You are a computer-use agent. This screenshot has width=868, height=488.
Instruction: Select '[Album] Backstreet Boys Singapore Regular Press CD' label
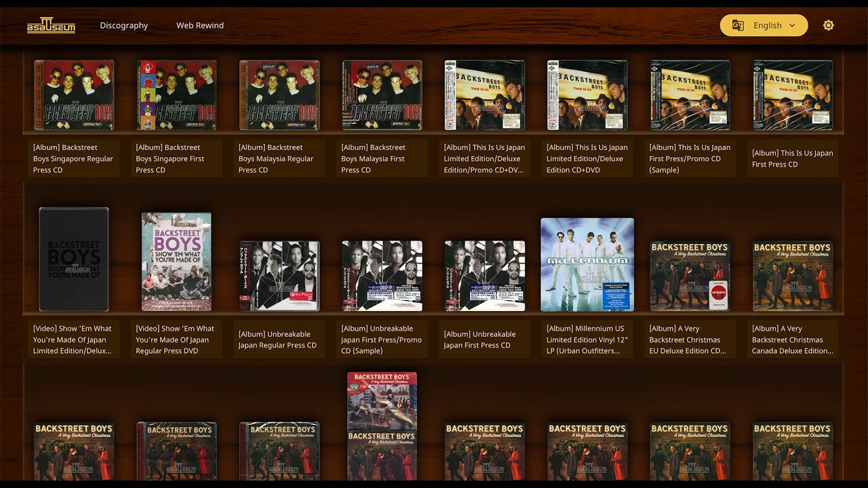pyautogui.click(x=74, y=159)
